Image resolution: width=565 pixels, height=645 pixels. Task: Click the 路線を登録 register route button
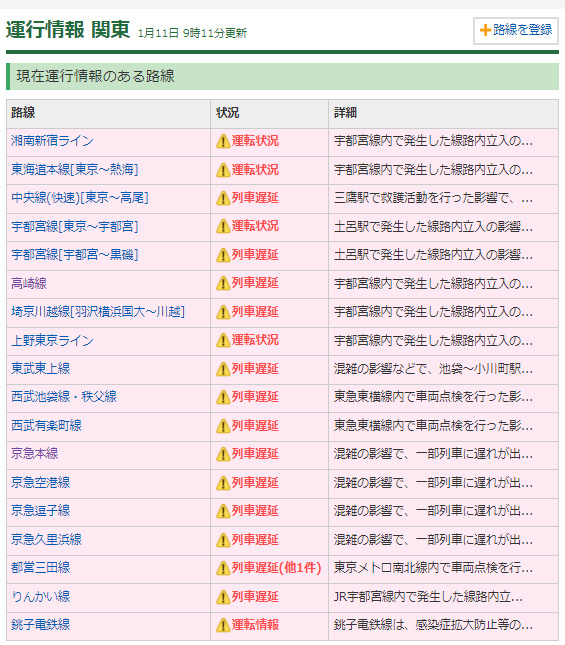516,30
